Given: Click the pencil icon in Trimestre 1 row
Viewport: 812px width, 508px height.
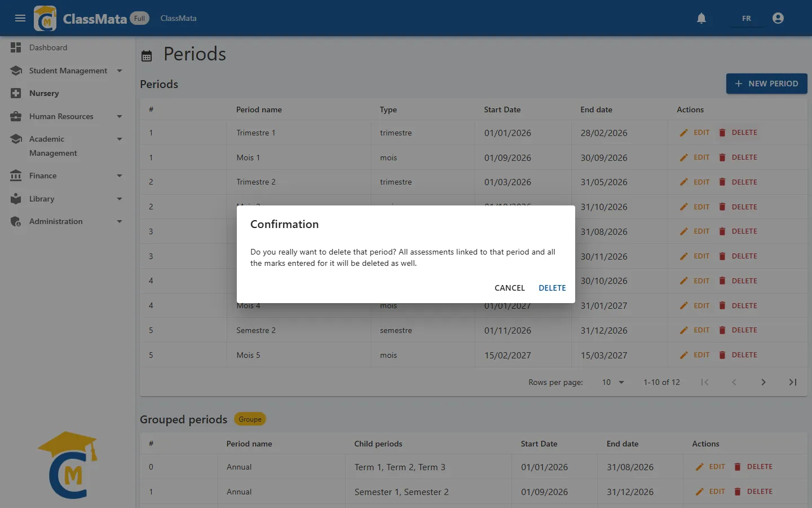Looking at the screenshot, I should [684, 133].
